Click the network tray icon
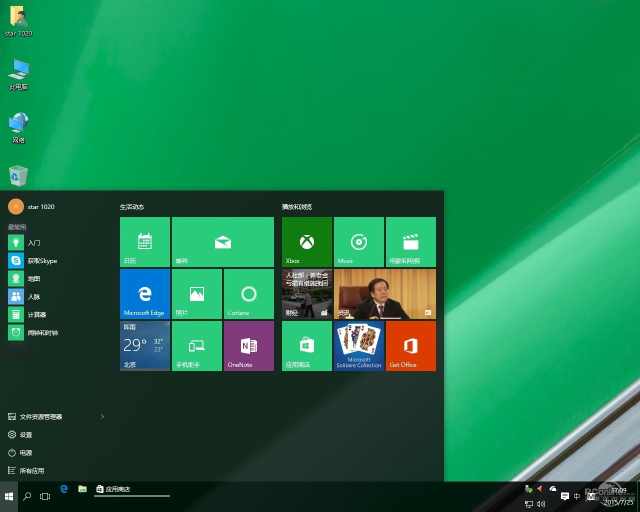640x512 pixels. tap(529, 504)
